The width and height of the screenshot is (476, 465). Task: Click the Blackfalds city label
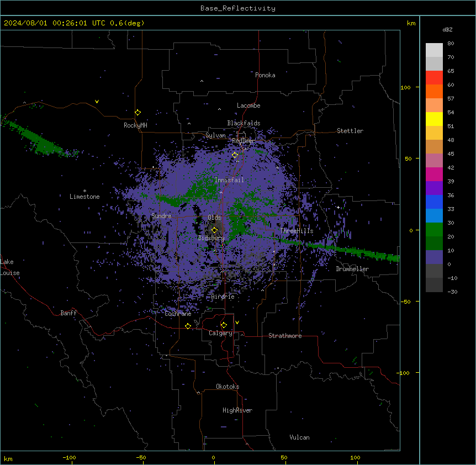244,123
